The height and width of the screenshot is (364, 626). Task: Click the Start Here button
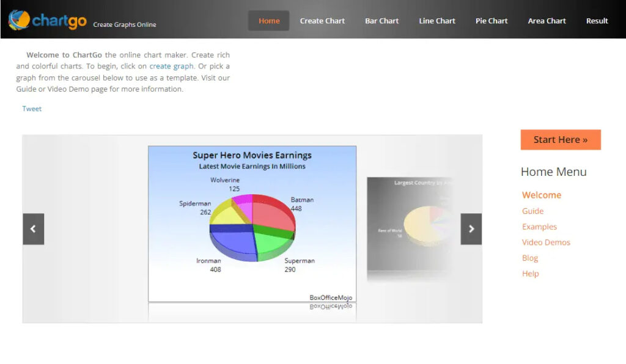(x=560, y=140)
